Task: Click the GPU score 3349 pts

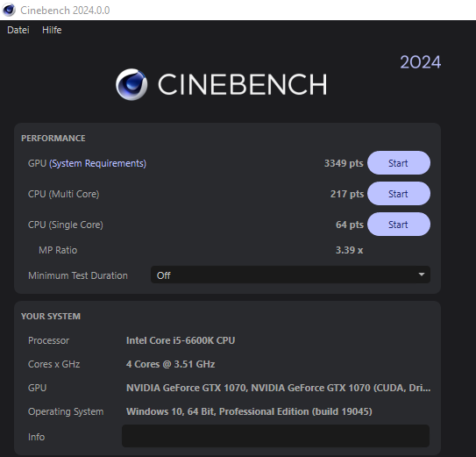Action: [x=344, y=163]
